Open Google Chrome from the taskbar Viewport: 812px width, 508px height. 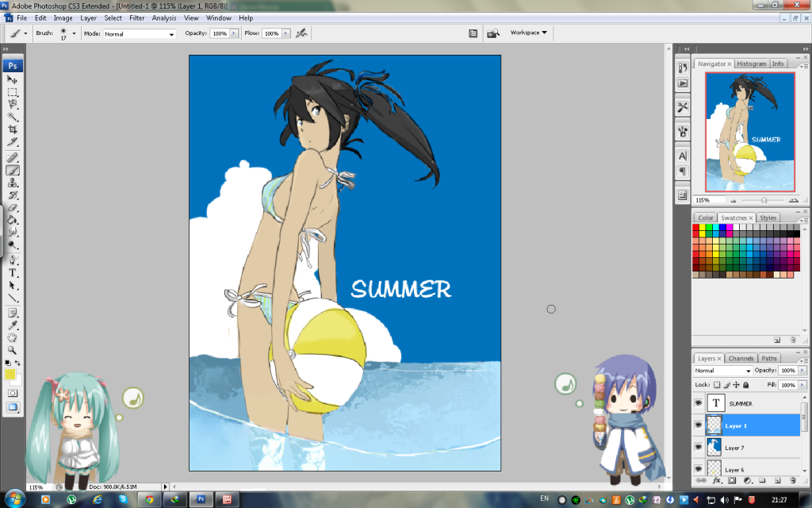(150, 500)
